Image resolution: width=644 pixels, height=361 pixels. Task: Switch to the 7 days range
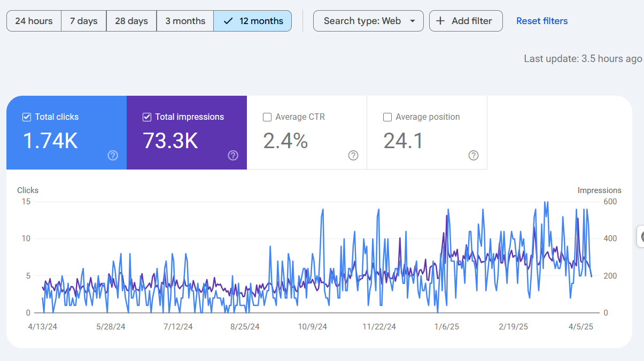[83, 21]
